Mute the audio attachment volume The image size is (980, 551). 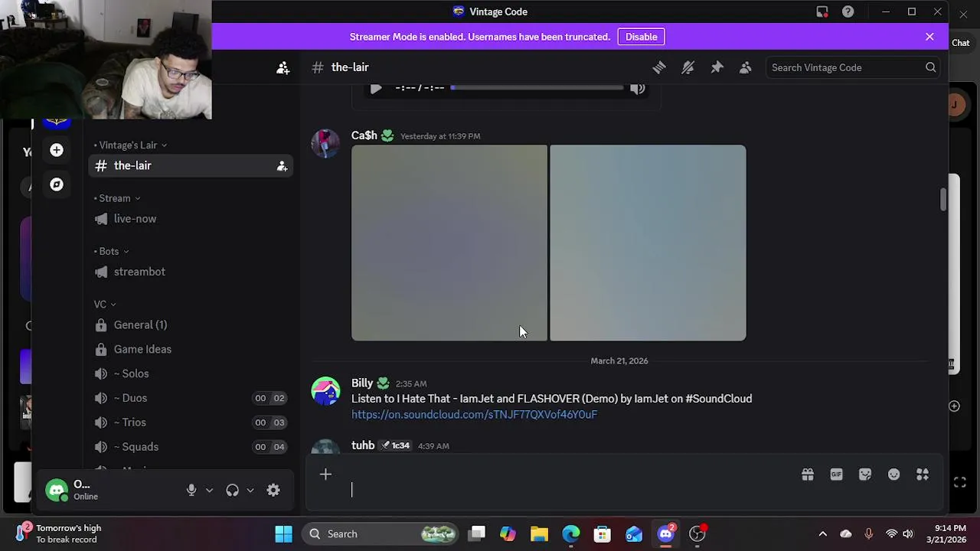click(638, 89)
